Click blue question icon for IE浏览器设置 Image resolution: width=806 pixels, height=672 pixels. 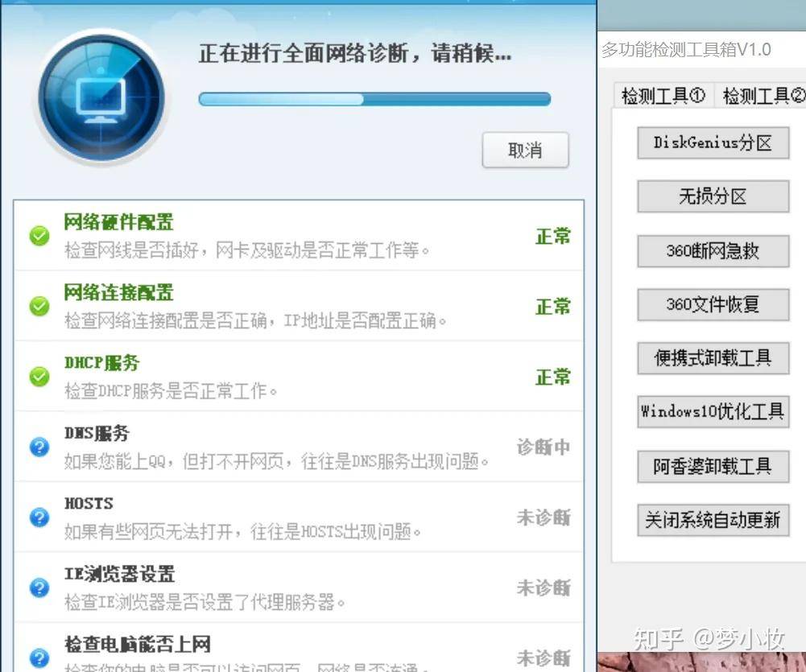39,587
